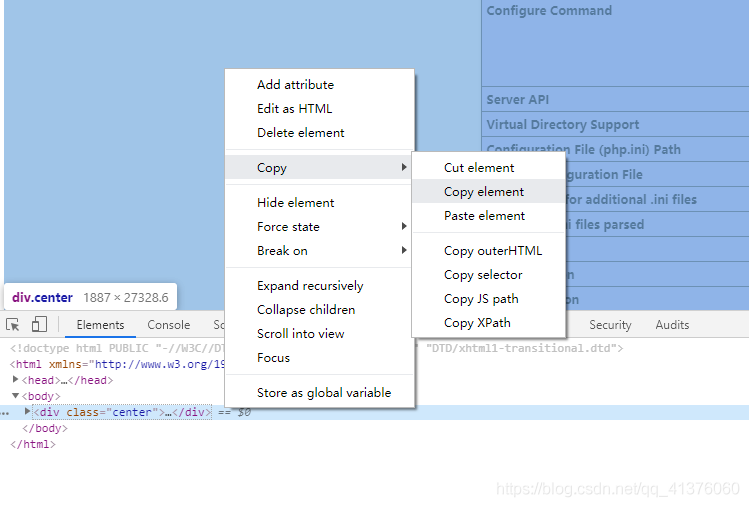
Task: Select Paste element in submenu
Action: (x=488, y=216)
